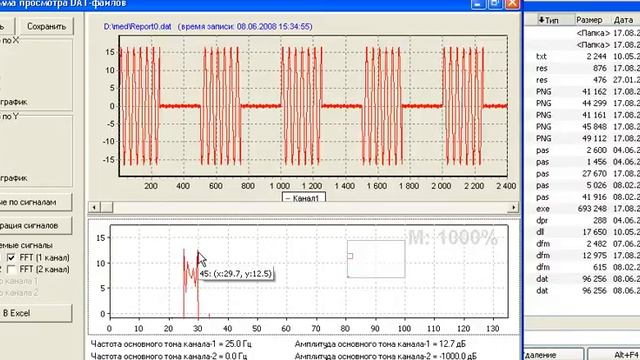The width and height of the screenshot is (640, 360).
Task: Select the dfm file row sized 615
Action: [x=582, y=267]
